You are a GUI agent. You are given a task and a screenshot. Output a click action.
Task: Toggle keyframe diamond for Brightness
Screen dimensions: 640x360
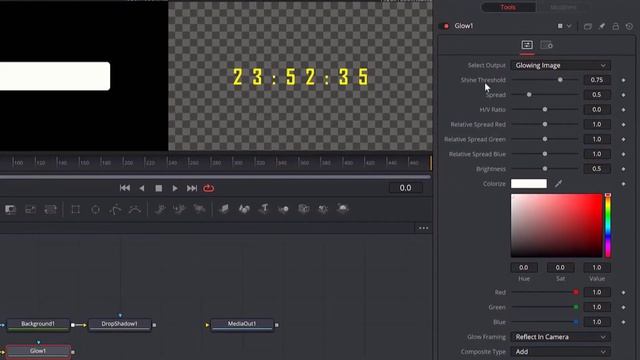tap(623, 169)
